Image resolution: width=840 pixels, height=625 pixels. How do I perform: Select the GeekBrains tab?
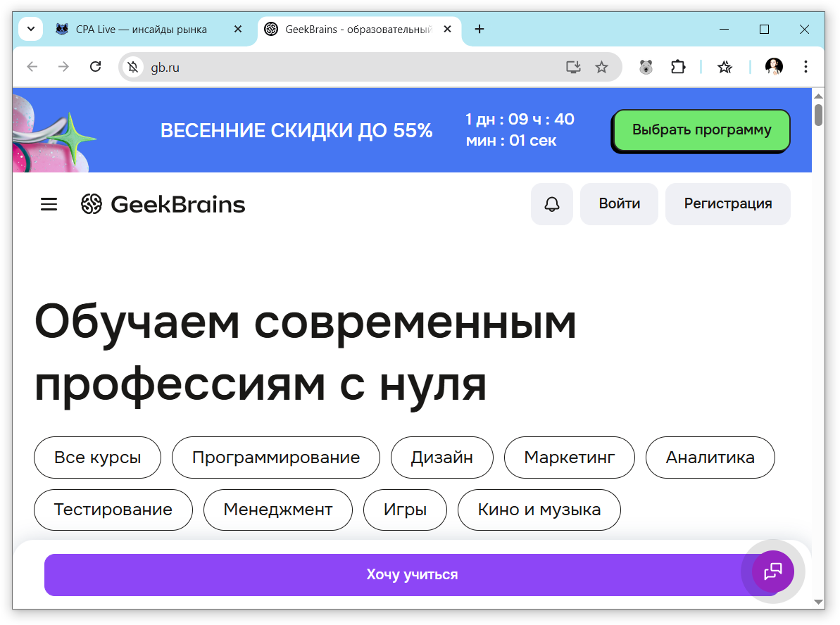pos(359,30)
